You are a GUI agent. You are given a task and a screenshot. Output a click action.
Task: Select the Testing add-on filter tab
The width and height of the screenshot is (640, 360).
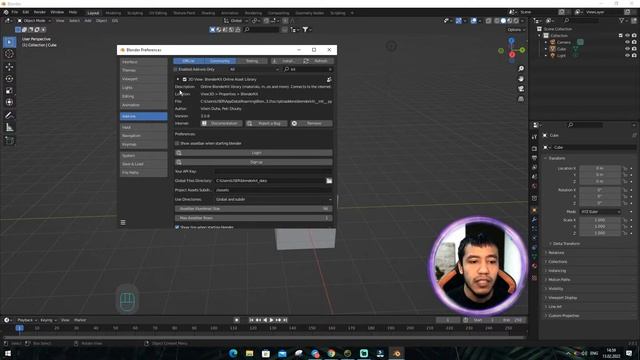252,61
